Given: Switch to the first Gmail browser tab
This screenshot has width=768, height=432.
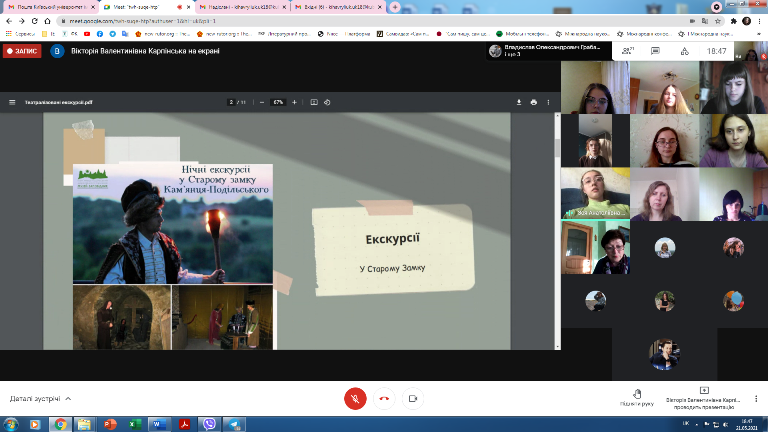Looking at the screenshot, I should point(48,7).
